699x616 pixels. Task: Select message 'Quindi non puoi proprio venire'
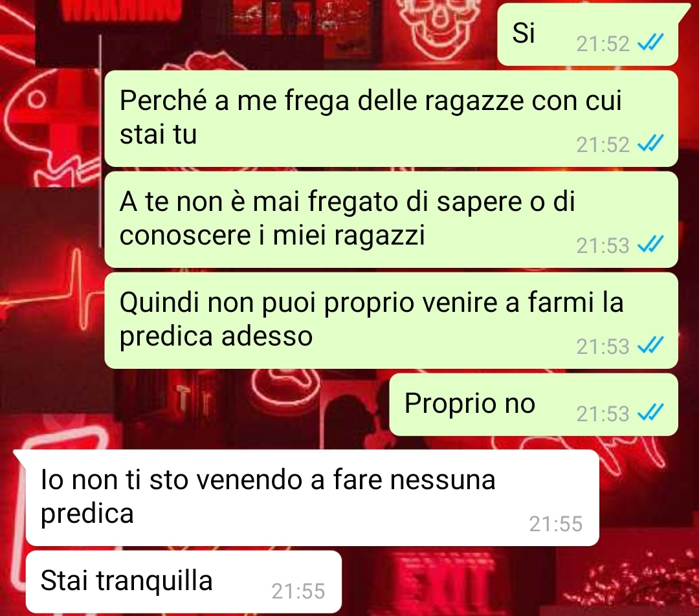(x=391, y=320)
